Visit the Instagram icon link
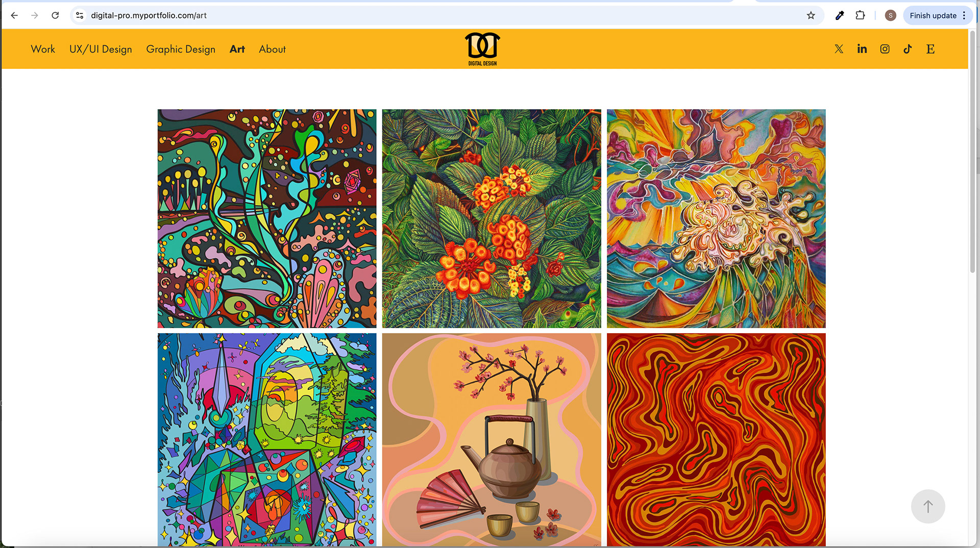This screenshot has width=980, height=548. click(x=885, y=49)
